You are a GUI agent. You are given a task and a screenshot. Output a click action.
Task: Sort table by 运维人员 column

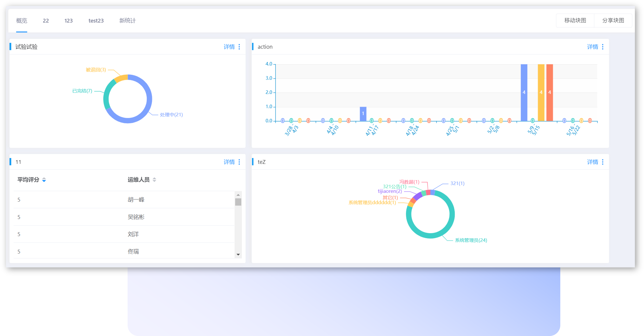point(154,180)
